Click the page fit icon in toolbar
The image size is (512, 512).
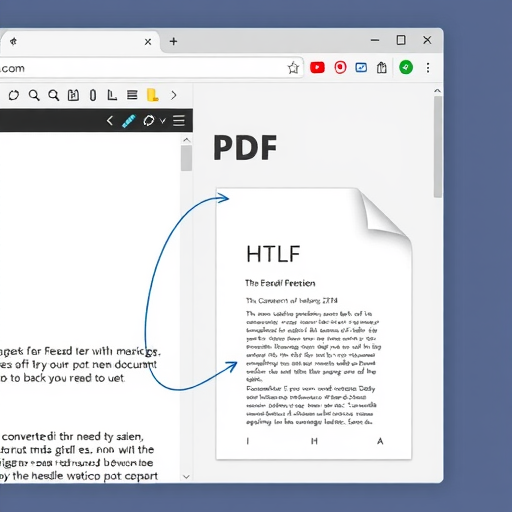click(x=73, y=95)
